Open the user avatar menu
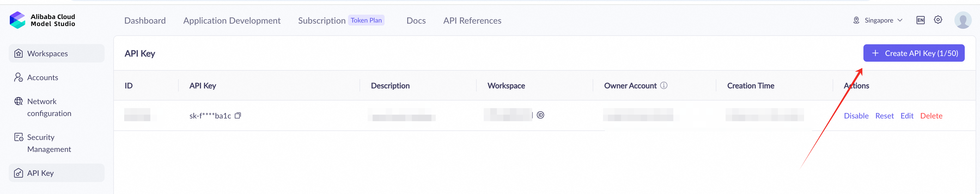Viewport: 980px width, 194px height. click(963, 20)
